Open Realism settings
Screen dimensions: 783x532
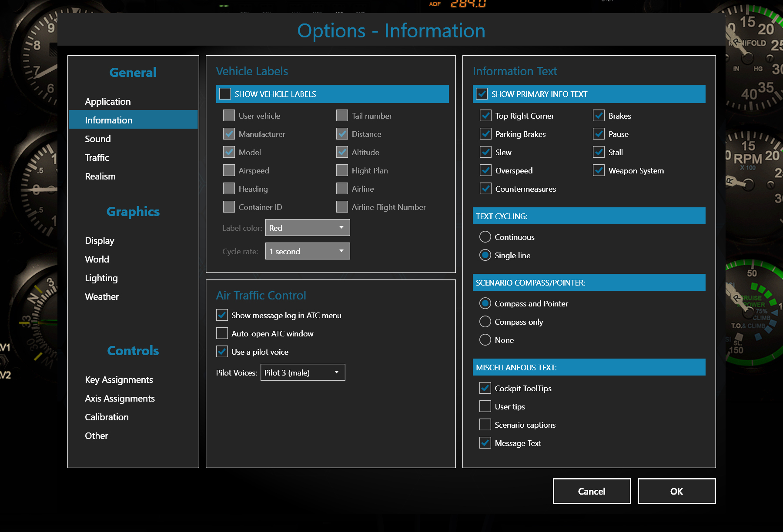click(x=100, y=176)
